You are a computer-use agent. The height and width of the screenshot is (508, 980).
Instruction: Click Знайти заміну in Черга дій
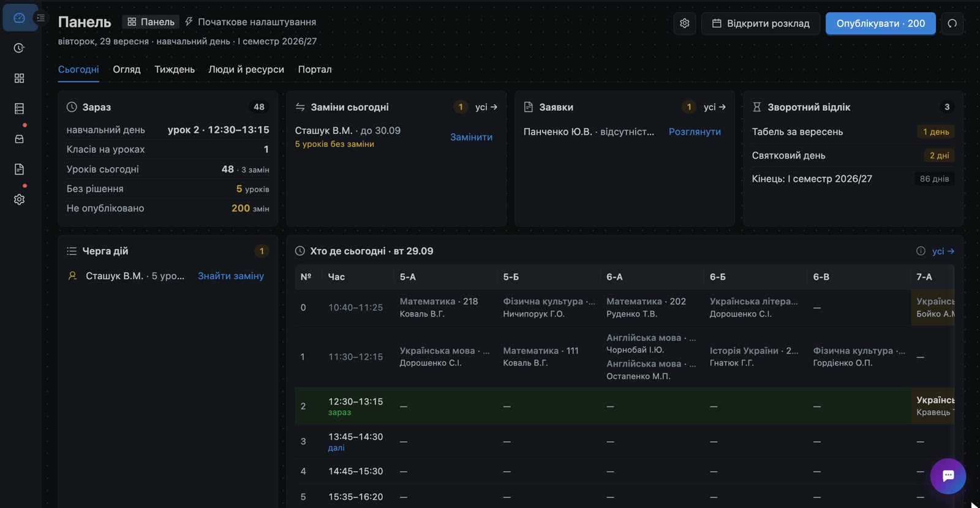pos(231,276)
